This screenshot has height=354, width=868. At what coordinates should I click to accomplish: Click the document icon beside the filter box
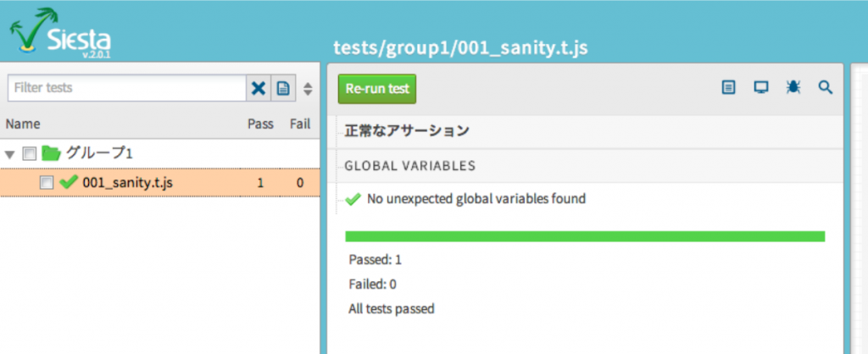coord(283,88)
